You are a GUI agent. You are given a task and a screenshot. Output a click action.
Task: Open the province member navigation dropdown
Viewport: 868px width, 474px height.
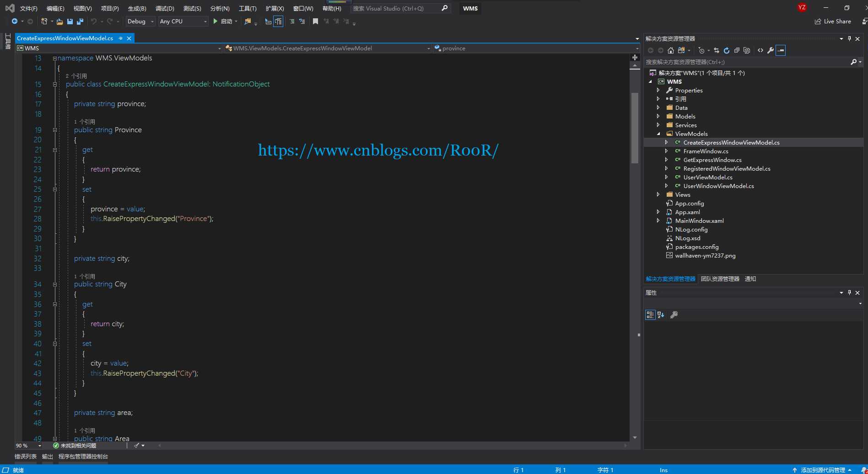point(536,48)
